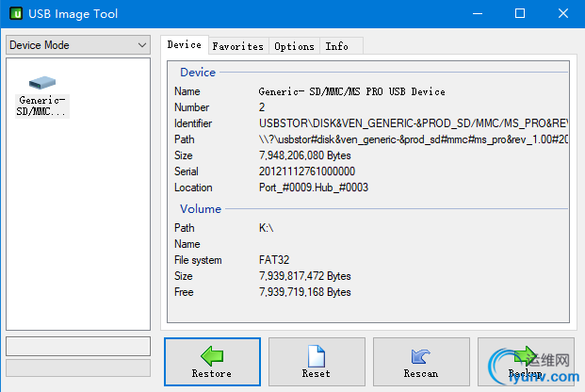Switch to the Device tab
Image resolution: width=585 pixels, height=392 pixels.
point(185,45)
